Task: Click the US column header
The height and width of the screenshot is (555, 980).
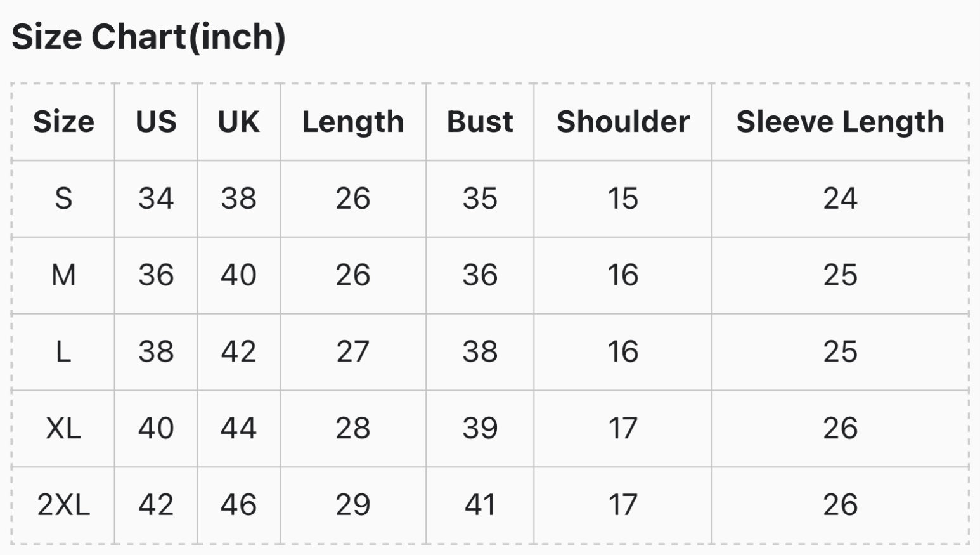Action: pos(156,122)
